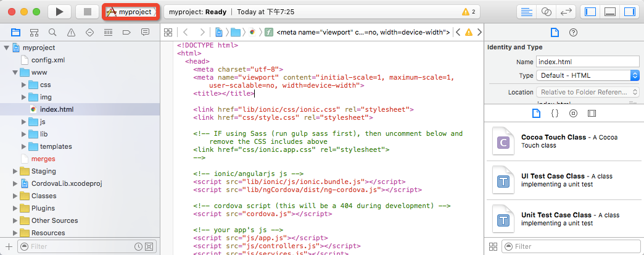Edit the Name field index.html
Image resolution: width=644 pixels, height=255 pixels.
coord(588,62)
